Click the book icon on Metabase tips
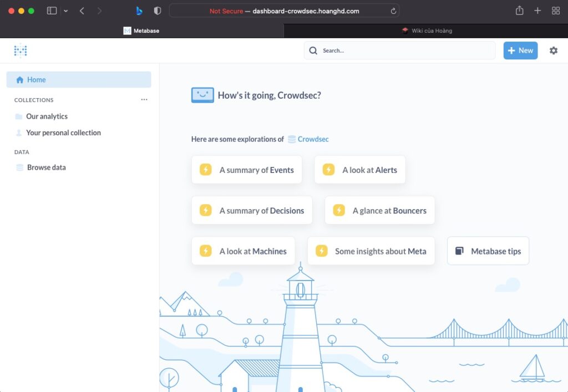This screenshot has height=392, width=568. pyautogui.click(x=459, y=251)
